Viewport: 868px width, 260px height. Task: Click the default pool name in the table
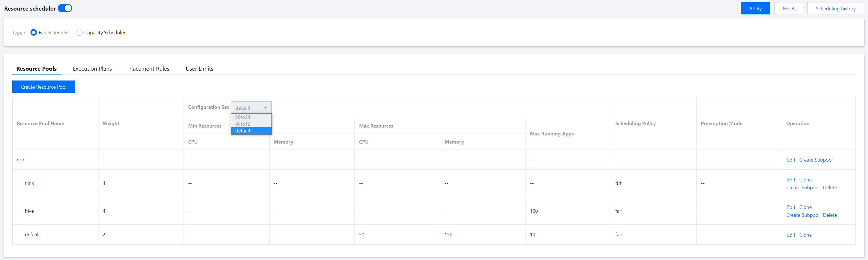tap(32, 235)
